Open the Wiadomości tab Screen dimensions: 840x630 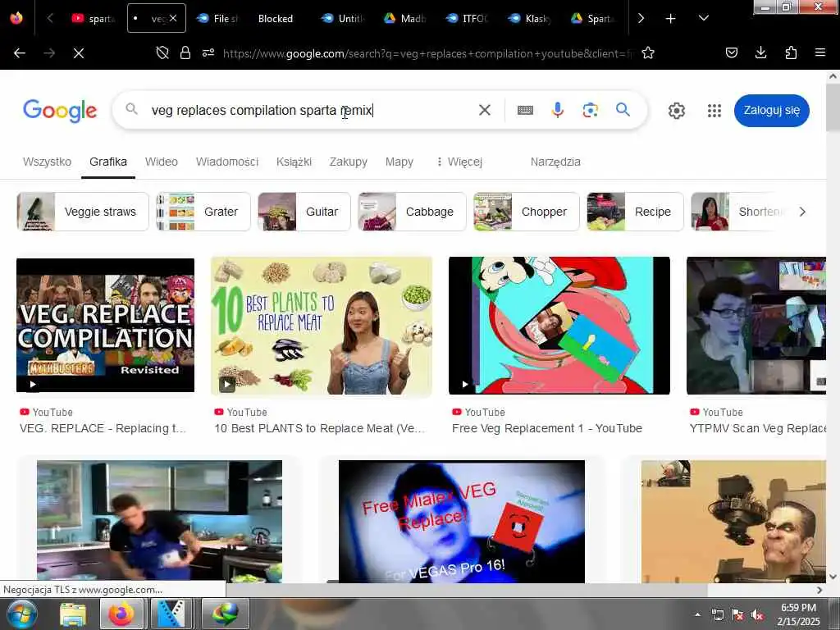click(x=227, y=162)
